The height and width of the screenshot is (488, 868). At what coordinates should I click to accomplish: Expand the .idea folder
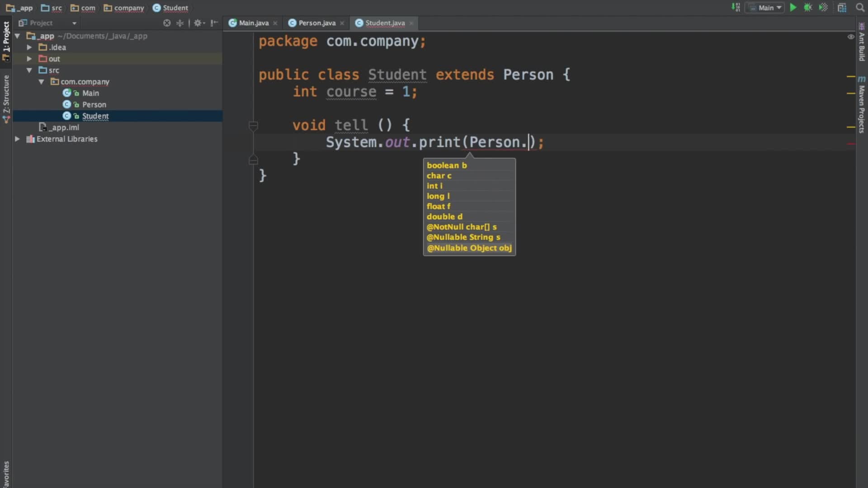(29, 47)
